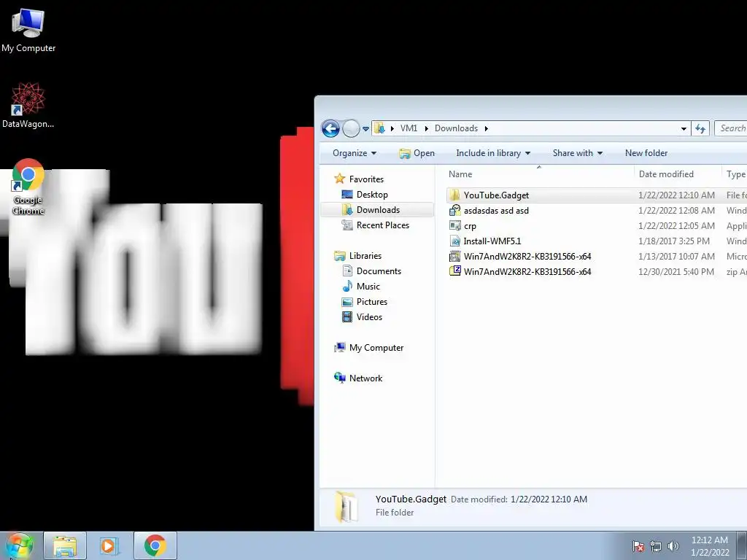Image resolution: width=747 pixels, height=560 pixels.
Task: Select crp file name
Action: click(x=470, y=226)
